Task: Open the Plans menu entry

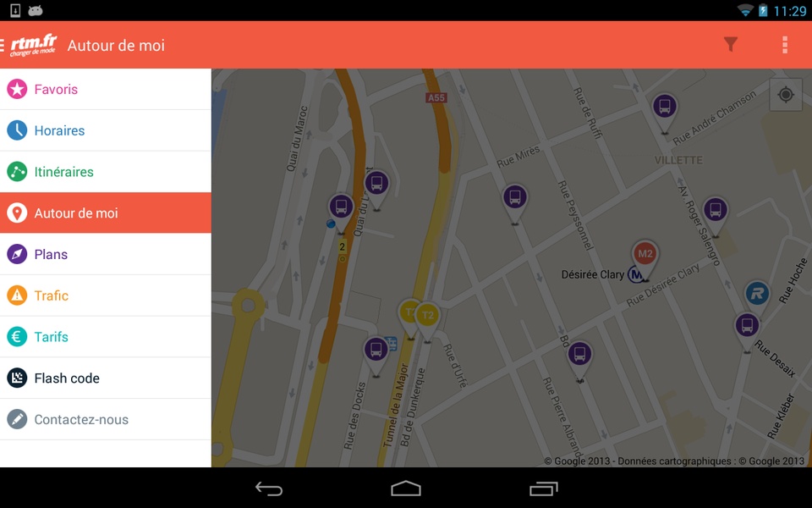Action: coord(106,254)
